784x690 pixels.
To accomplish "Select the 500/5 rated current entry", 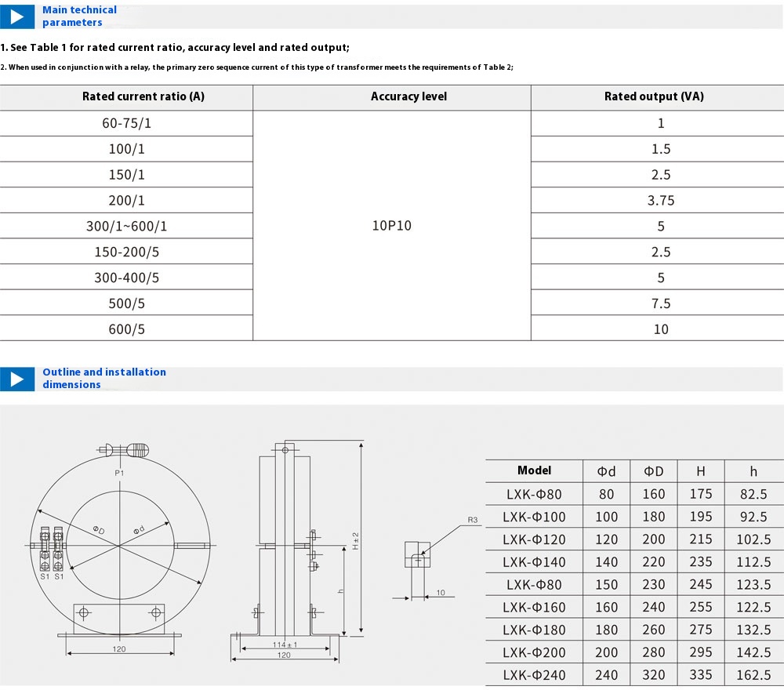I will tap(127, 303).
